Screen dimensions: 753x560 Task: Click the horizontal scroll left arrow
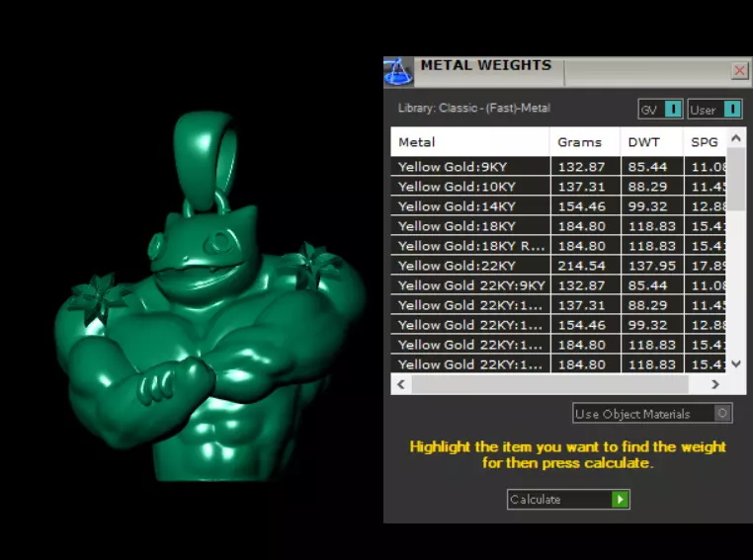tap(401, 384)
